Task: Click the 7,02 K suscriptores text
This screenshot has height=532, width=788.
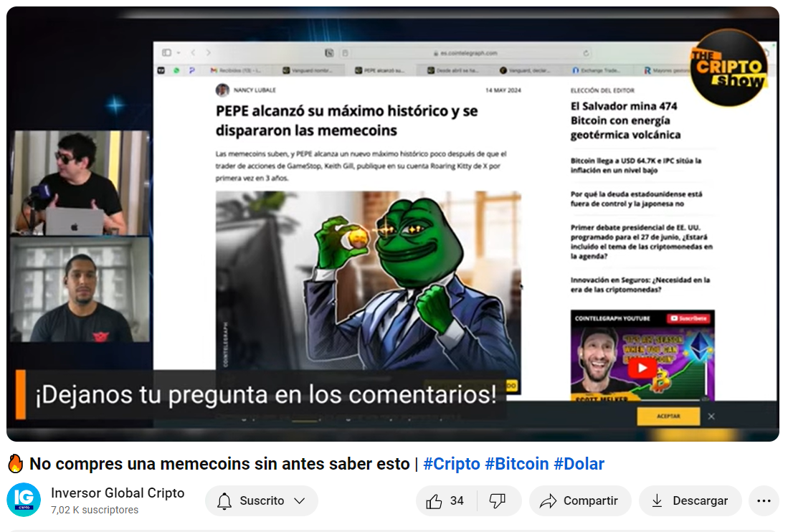Action: 95,510
